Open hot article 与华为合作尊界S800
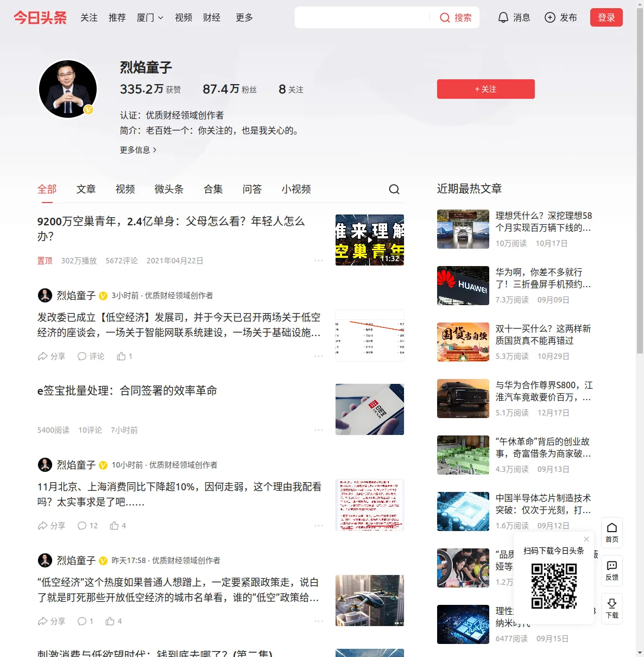 [544, 391]
